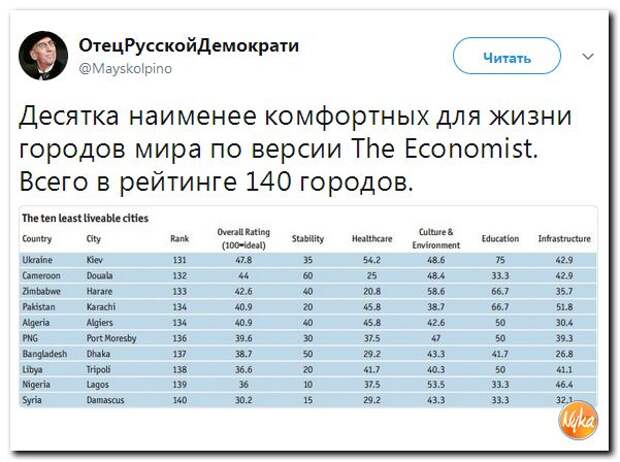Select the PNG Port Moresby row
Screen dimensions: 620x462
pyautogui.click(x=308, y=338)
